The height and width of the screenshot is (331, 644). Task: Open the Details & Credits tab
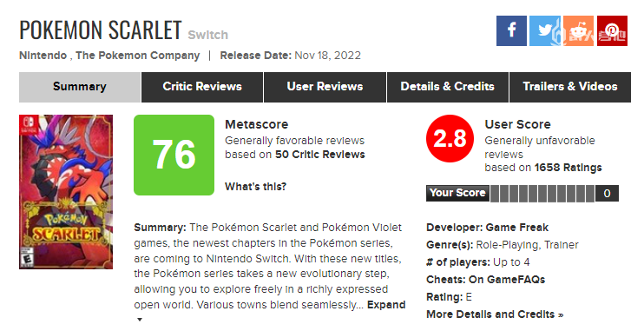coord(448,87)
